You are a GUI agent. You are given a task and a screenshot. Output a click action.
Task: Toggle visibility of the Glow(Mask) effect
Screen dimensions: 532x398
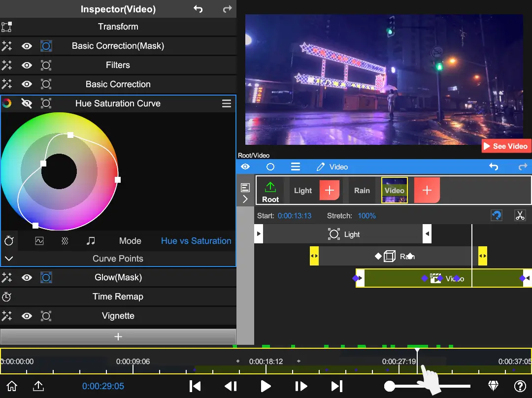pos(27,277)
